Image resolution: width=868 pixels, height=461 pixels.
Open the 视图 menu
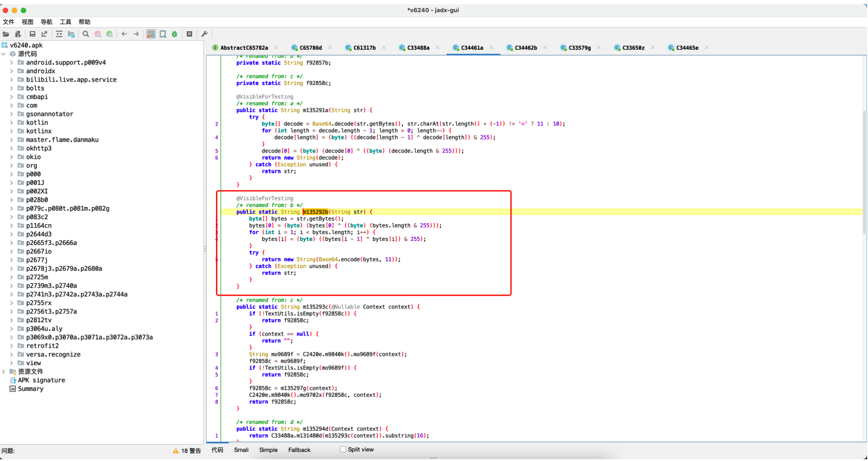point(28,22)
